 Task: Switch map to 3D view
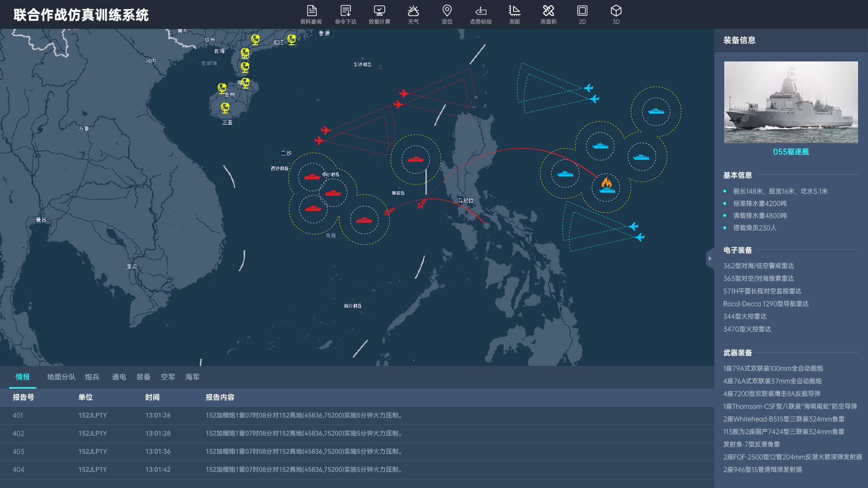click(616, 14)
